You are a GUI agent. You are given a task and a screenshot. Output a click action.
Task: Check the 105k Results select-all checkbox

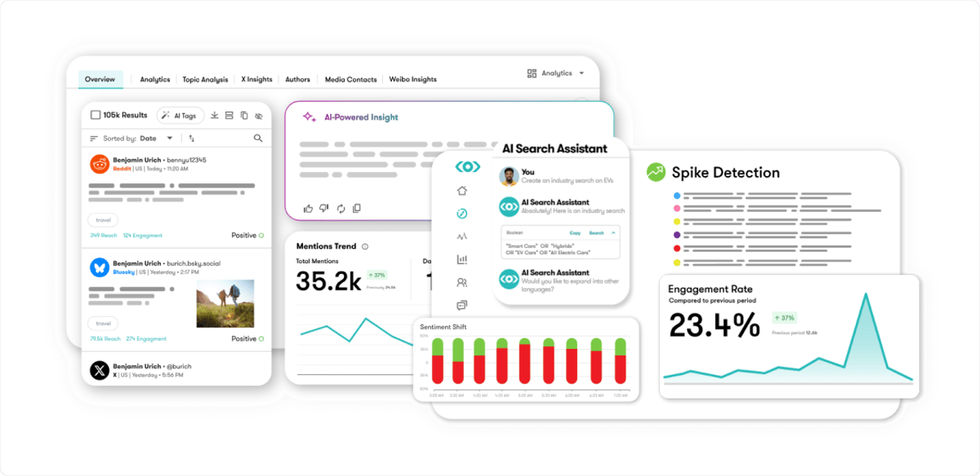coord(96,115)
